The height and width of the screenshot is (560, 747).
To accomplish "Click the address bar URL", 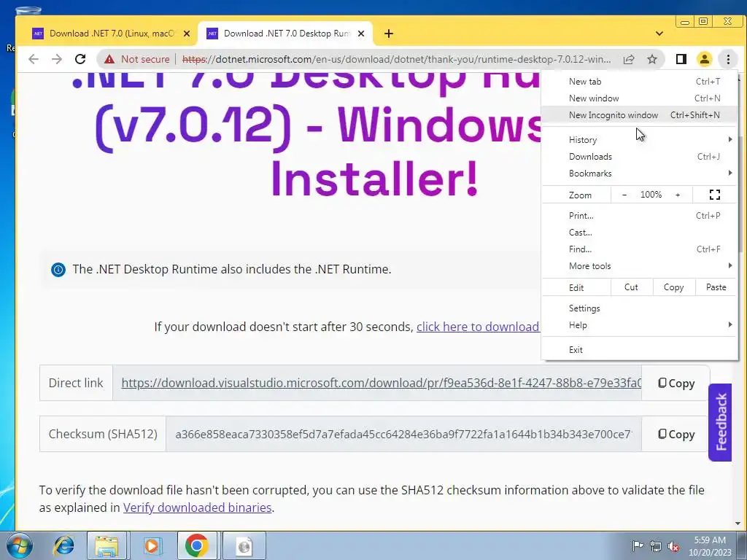I will tap(396, 60).
